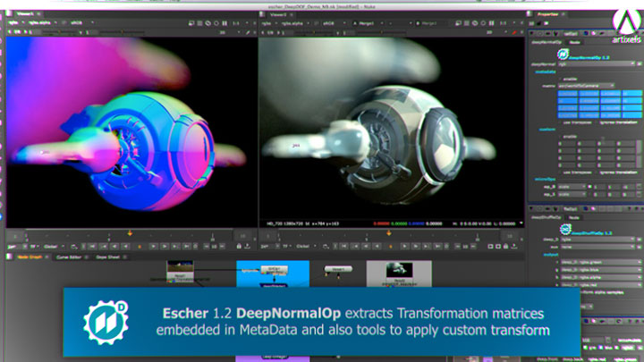Click the lock icon under left viewer timeline
The height and width of the screenshot is (362, 644).
click(x=239, y=247)
